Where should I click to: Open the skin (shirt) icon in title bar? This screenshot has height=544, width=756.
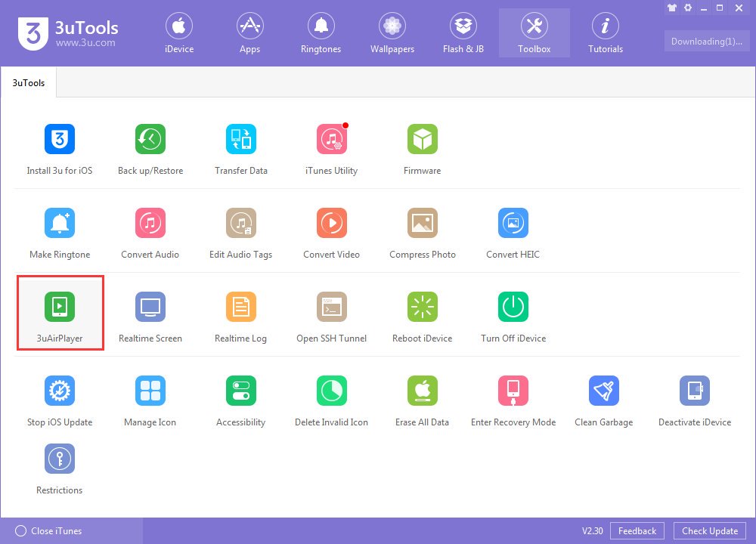672,8
